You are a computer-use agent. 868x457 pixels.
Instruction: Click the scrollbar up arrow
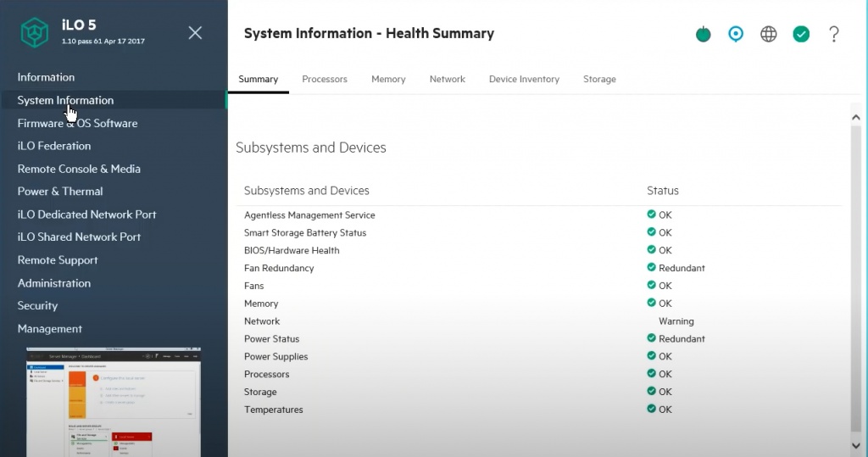point(855,114)
